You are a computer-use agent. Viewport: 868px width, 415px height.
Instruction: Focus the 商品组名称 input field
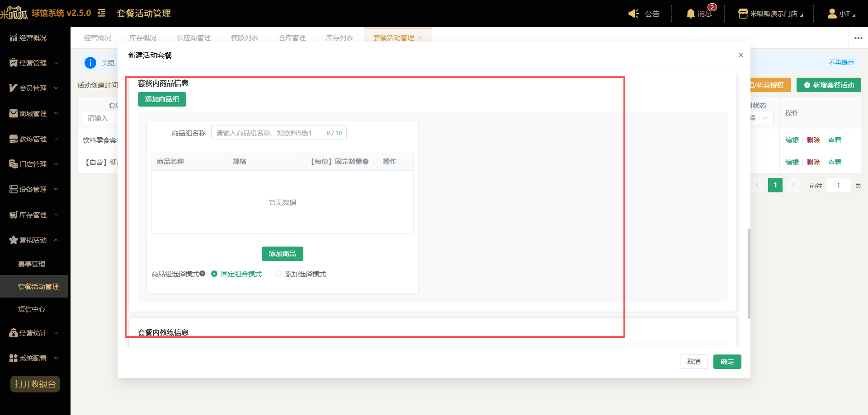[279, 133]
